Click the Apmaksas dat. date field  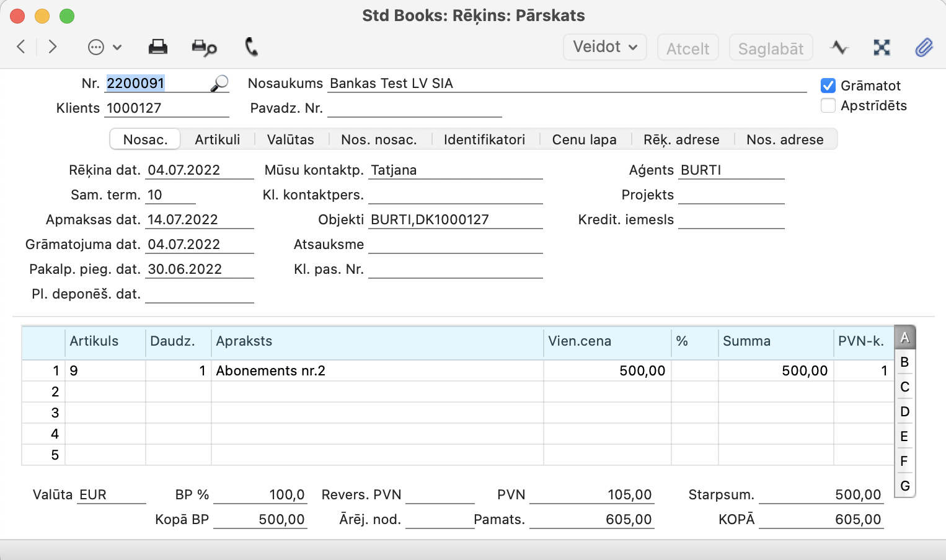pos(198,220)
